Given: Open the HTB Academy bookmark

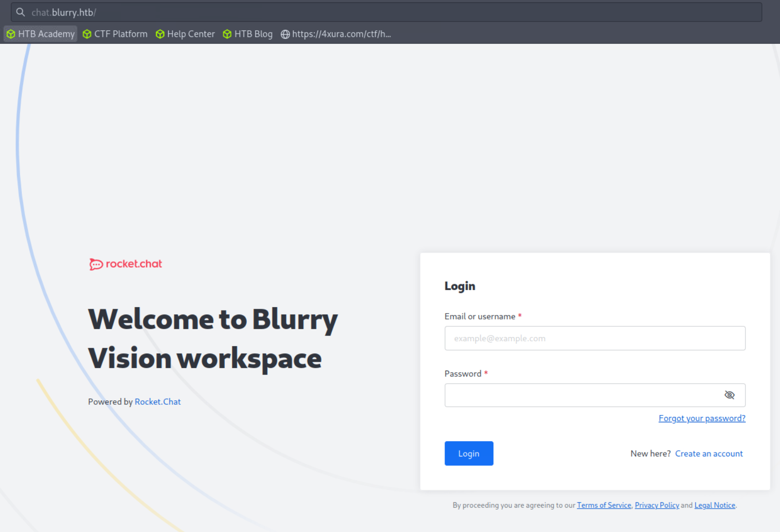Looking at the screenshot, I should point(46,34).
